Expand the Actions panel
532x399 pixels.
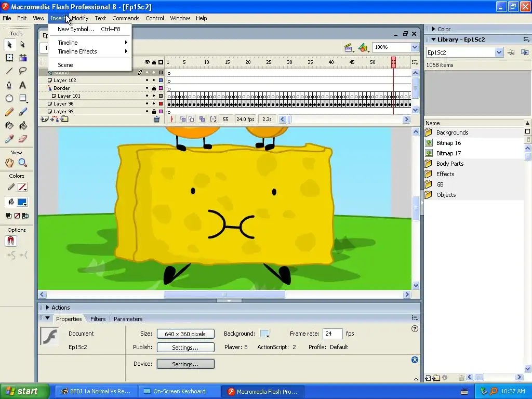(x=47, y=308)
